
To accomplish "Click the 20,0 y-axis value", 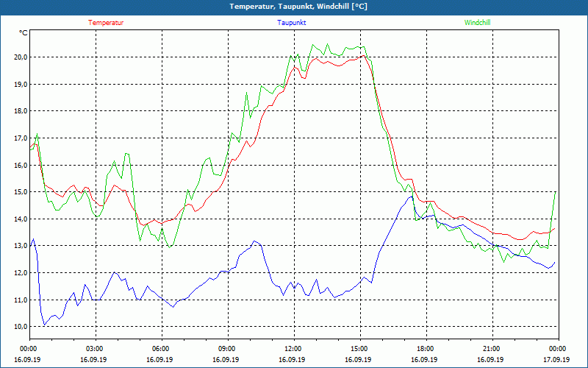I will (21, 57).
